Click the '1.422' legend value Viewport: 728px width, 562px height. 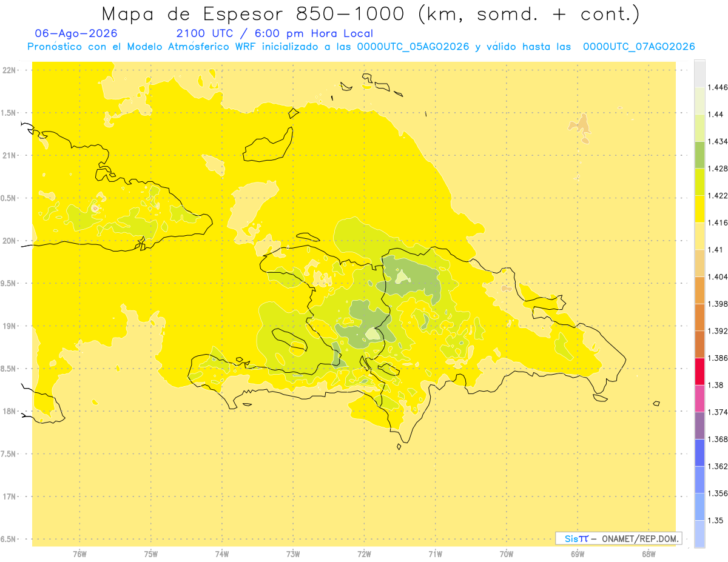point(718,196)
